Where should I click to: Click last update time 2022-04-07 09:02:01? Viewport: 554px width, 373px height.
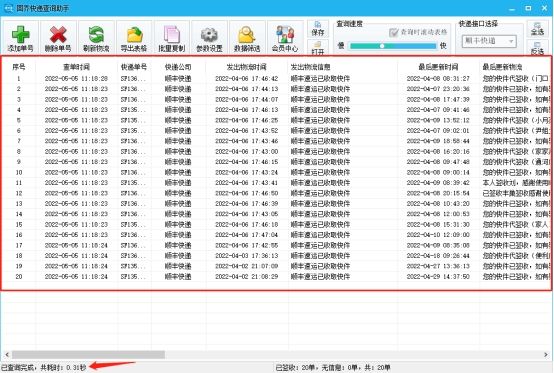438,131
